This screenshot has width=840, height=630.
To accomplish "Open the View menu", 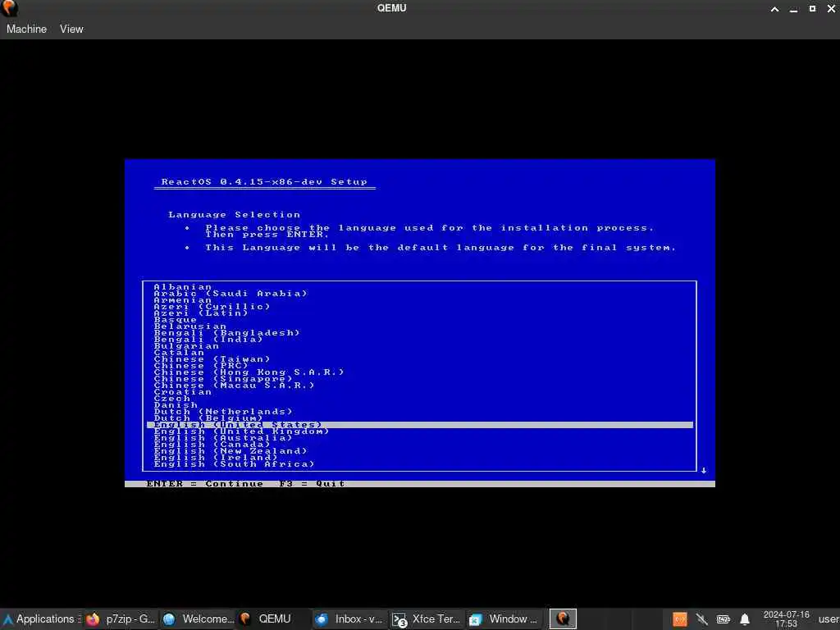I will (x=71, y=29).
